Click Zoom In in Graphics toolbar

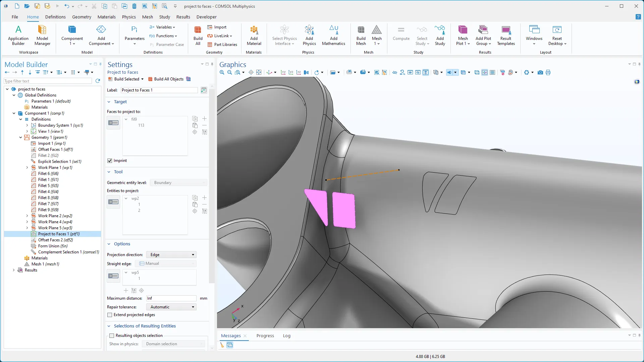click(x=222, y=72)
